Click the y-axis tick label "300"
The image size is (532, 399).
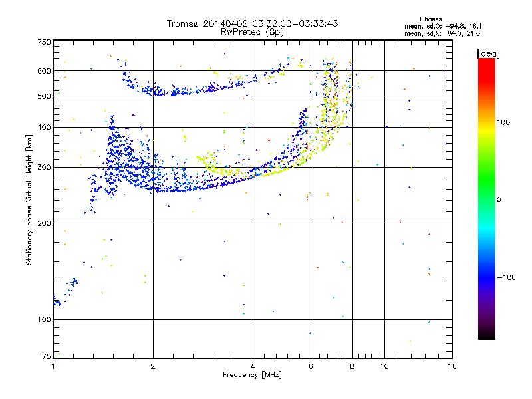[x=44, y=168]
